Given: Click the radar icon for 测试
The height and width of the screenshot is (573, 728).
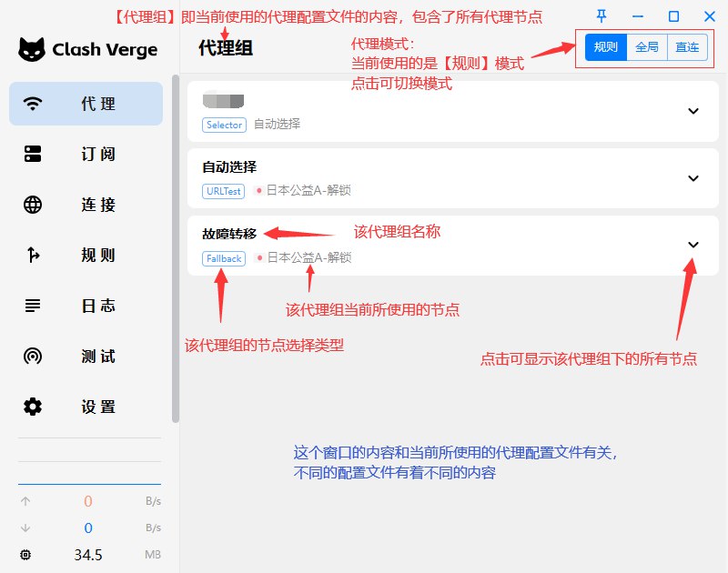Looking at the screenshot, I should 33,357.
